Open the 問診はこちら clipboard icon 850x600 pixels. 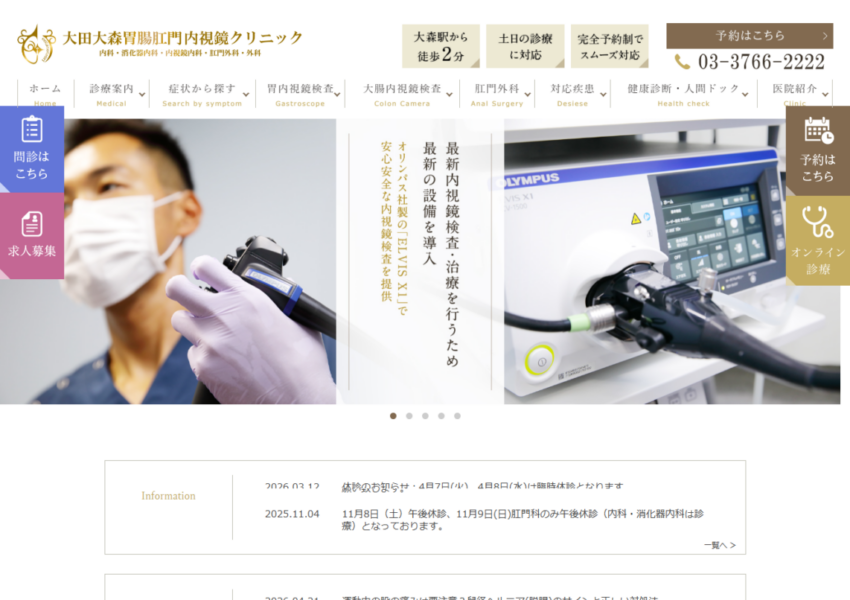point(32,130)
